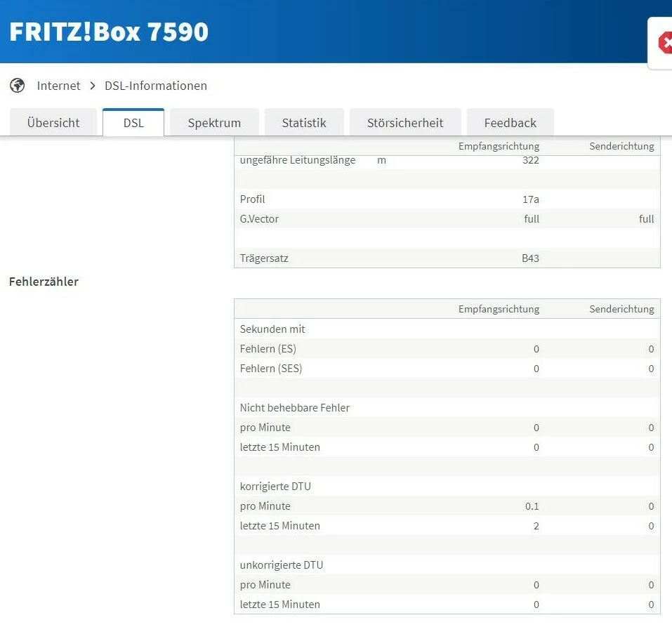Click the 'korrigierte DTU' label
672x627 pixels.
pyautogui.click(x=275, y=487)
